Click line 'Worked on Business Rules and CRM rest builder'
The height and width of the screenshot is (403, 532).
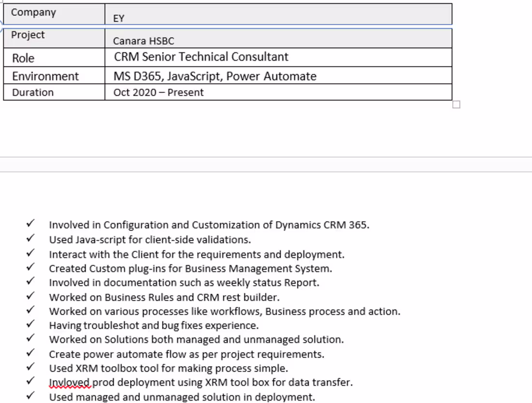(164, 297)
